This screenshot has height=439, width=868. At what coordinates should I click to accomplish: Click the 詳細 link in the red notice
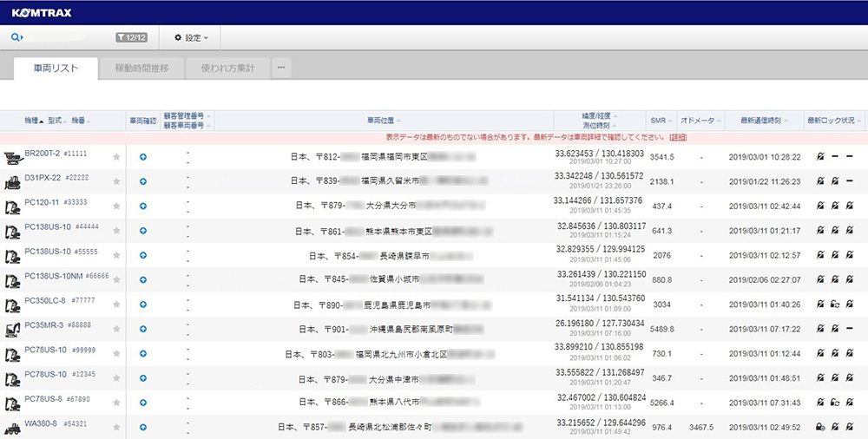678,137
